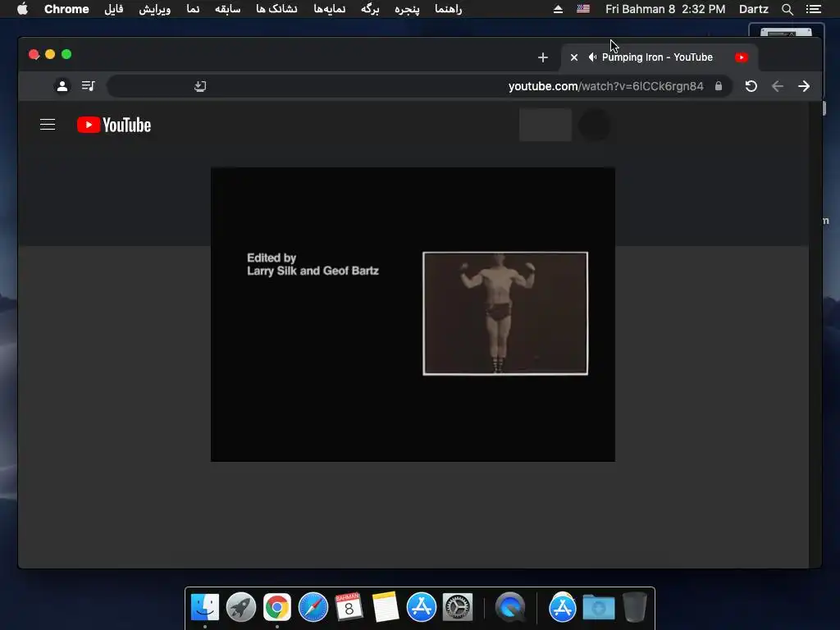Click the address bar URL youtube.com/watch
This screenshot has width=840, height=630.
coord(606,86)
